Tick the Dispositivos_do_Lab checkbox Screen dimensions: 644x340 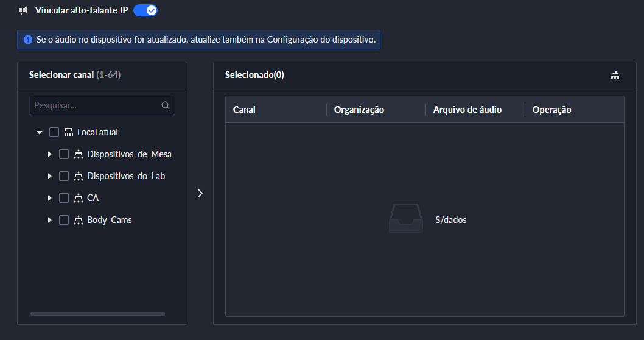click(64, 176)
